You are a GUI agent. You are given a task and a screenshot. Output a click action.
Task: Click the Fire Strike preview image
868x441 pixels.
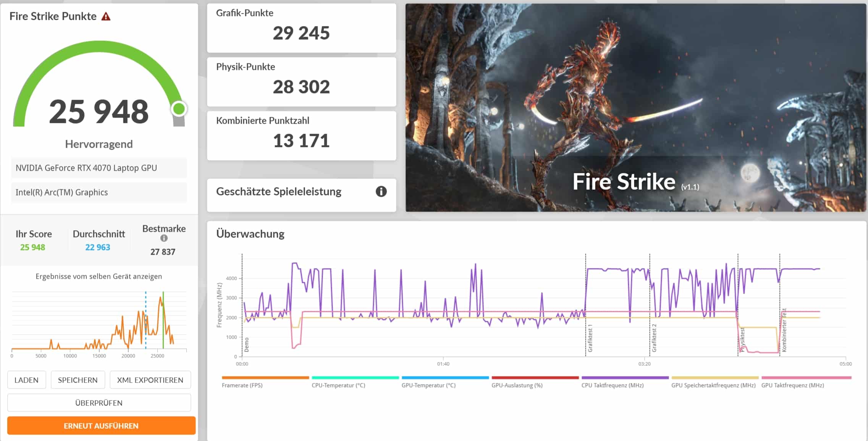635,108
